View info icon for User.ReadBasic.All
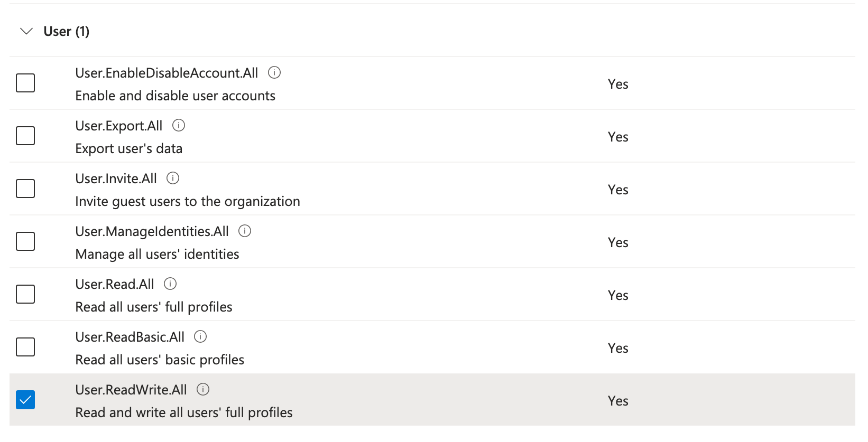 (200, 336)
